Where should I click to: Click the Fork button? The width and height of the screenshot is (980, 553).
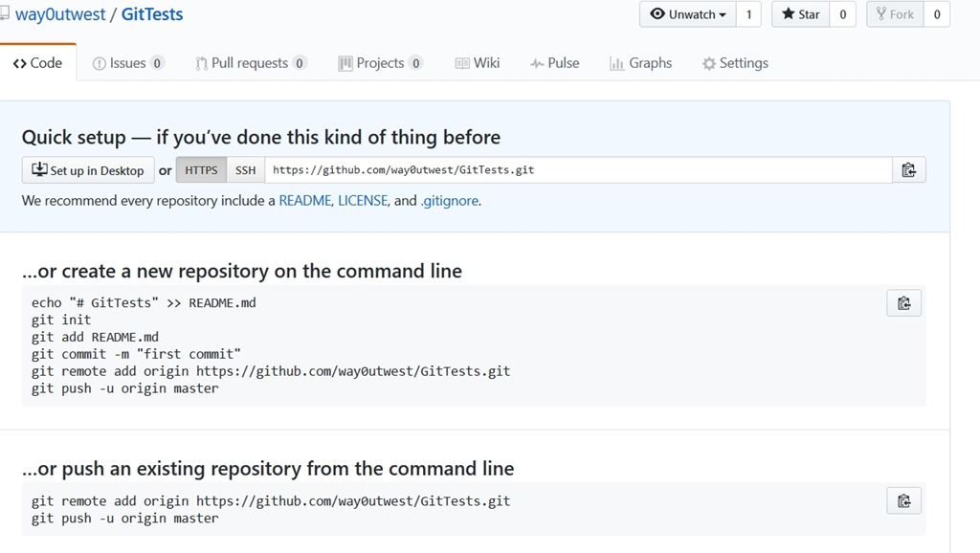(x=895, y=14)
